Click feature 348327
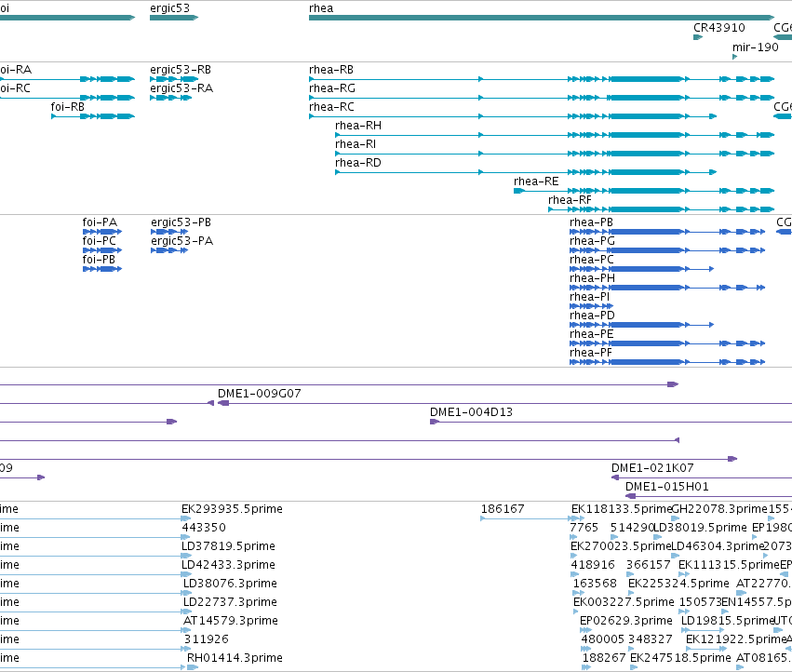The image size is (792, 672). (632, 649)
